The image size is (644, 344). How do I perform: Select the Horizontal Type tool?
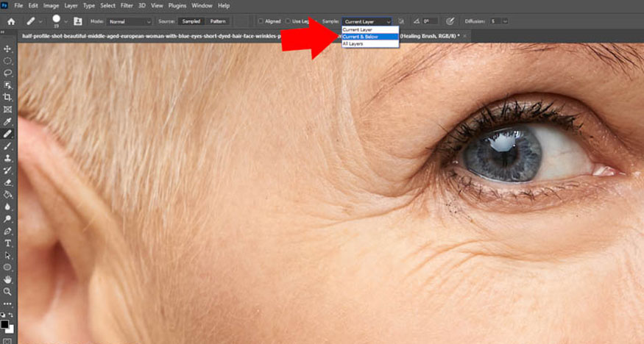coord(7,243)
